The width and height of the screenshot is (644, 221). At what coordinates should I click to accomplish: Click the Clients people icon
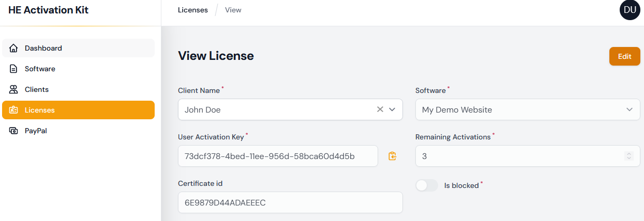pos(14,89)
